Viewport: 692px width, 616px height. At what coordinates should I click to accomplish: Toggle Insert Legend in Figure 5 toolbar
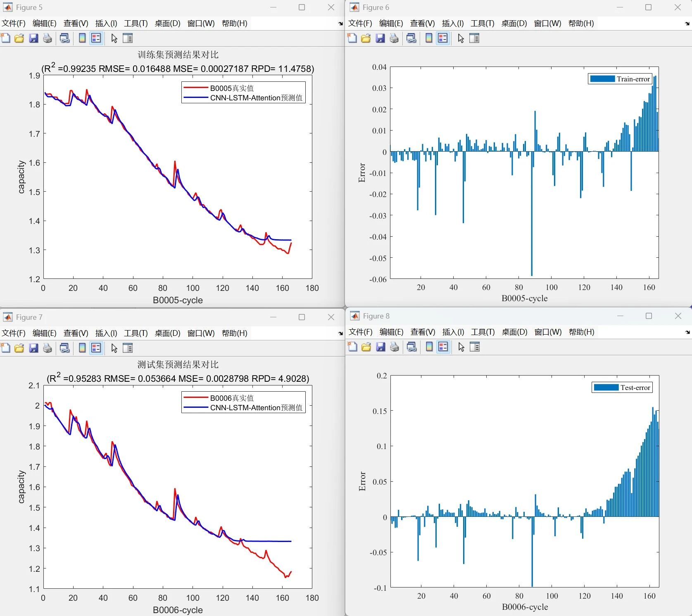96,38
